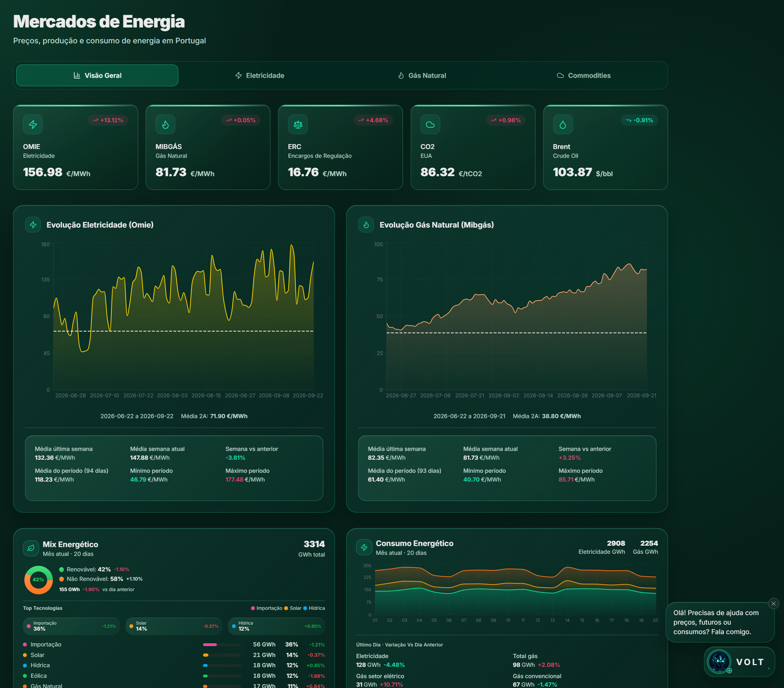
Task: Click the pink Importação legend dot in Top Tecnologias
Action: (253, 608)
